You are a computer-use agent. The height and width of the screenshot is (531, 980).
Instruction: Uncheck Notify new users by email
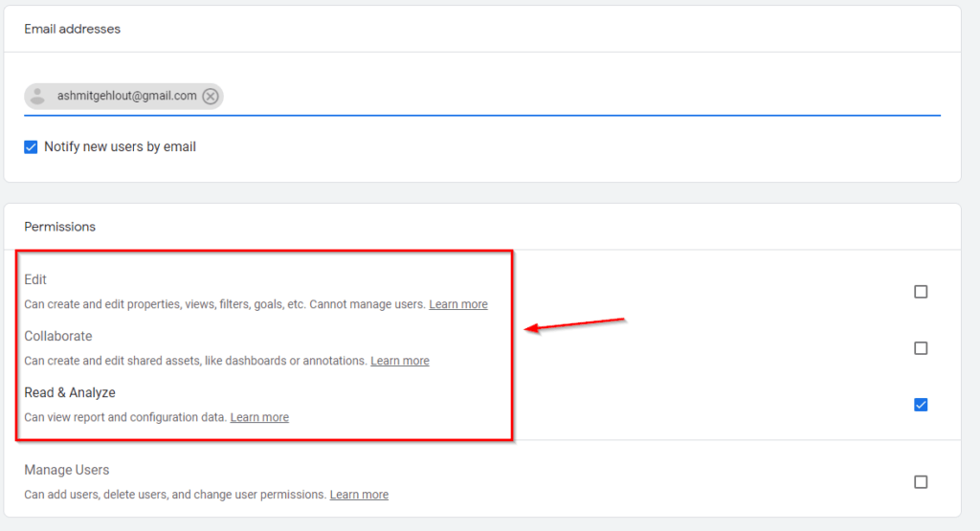click(x=31, y=146)
